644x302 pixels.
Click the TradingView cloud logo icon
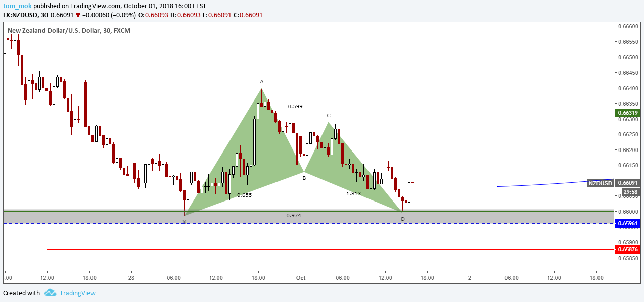click(50, 293)
